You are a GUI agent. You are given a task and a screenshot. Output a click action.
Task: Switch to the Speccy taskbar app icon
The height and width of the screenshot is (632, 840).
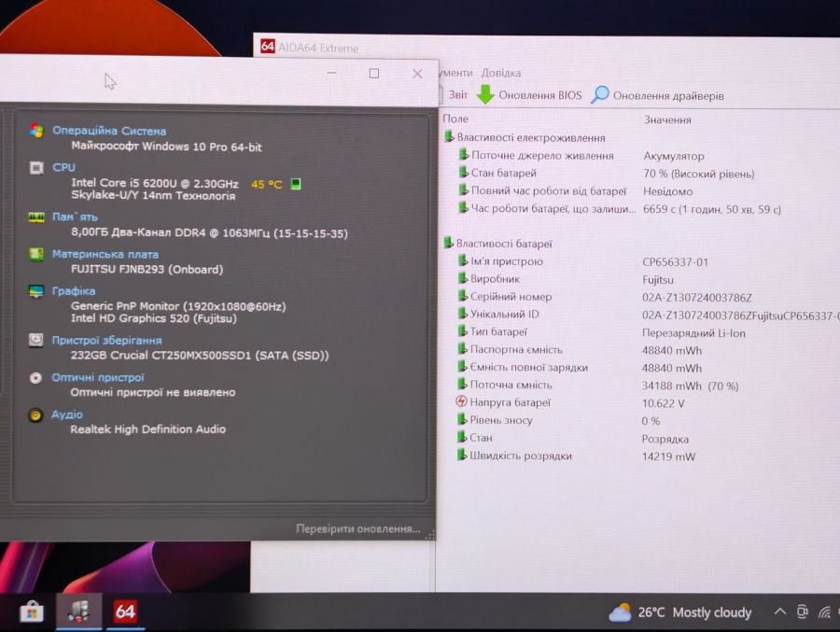pyautogui.click(x=78, y=611)
